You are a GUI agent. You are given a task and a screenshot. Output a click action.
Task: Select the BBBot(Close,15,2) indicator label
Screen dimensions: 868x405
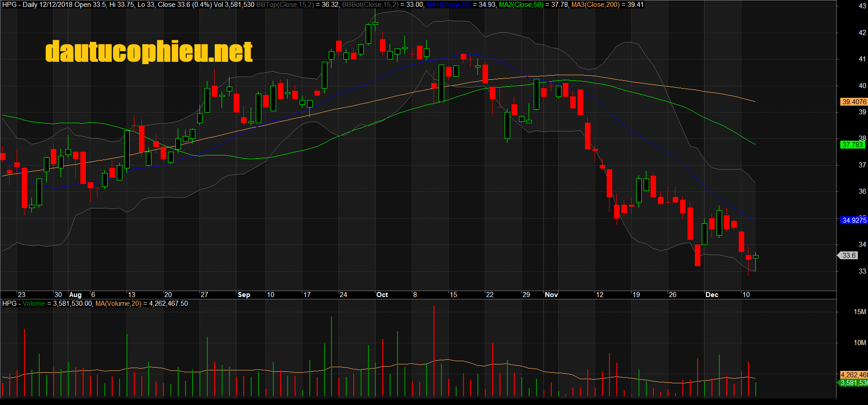click(370, 5)
